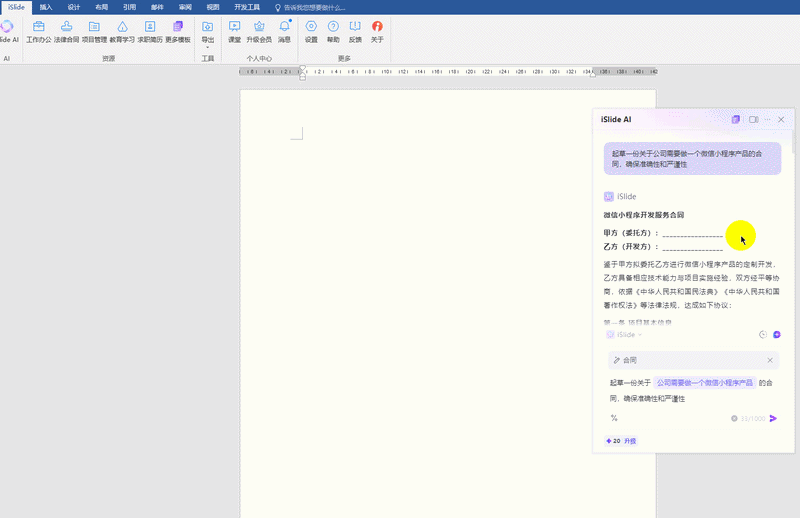Open 求职简历 templates
Viewport: 800px width, 518px height.
point(150,32)
